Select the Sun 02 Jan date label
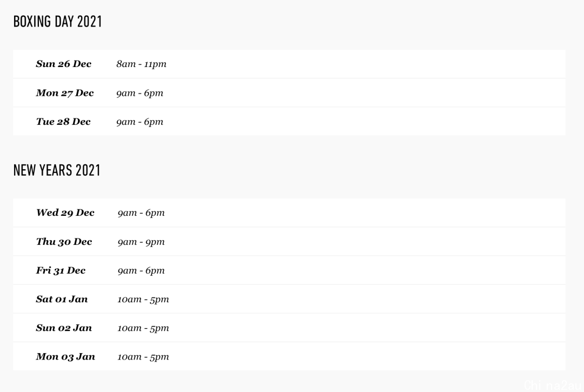Screen dimensions: 584x392 [x=64, y=328]
